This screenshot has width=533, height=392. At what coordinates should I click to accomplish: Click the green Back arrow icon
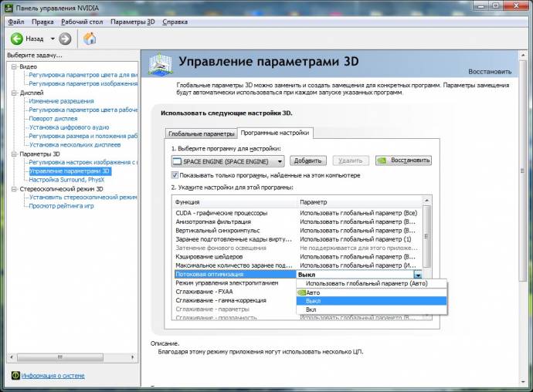click(17, 39)
